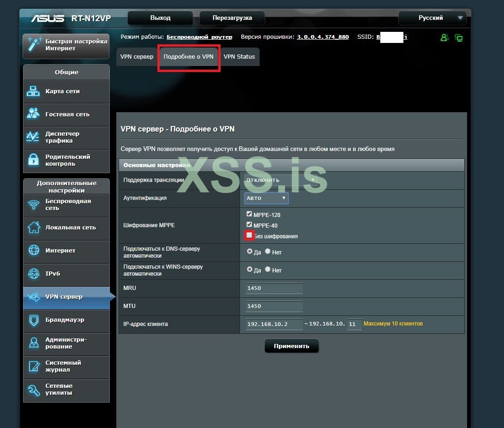The width and height of the screenshot is (504, 428).
Task: Click the Родительский контроль lock icon
Action: pyautogui.click(x=33, y=159)
